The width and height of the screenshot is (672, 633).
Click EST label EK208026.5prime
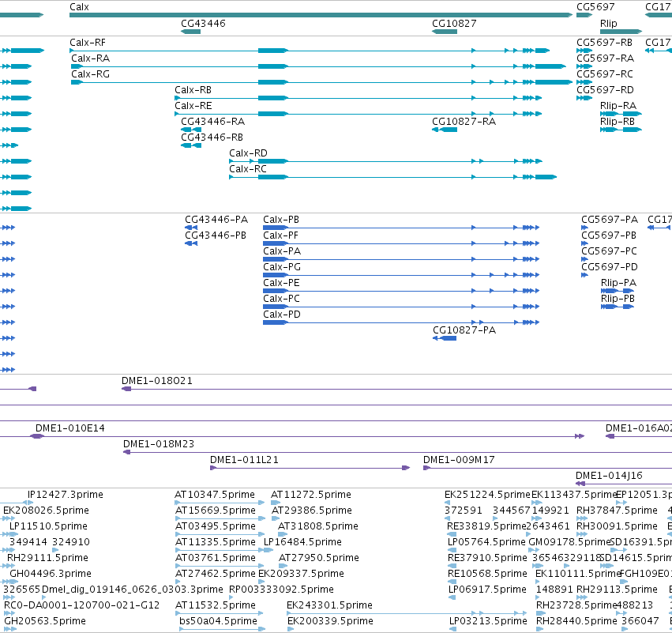[x=47, y=511]
